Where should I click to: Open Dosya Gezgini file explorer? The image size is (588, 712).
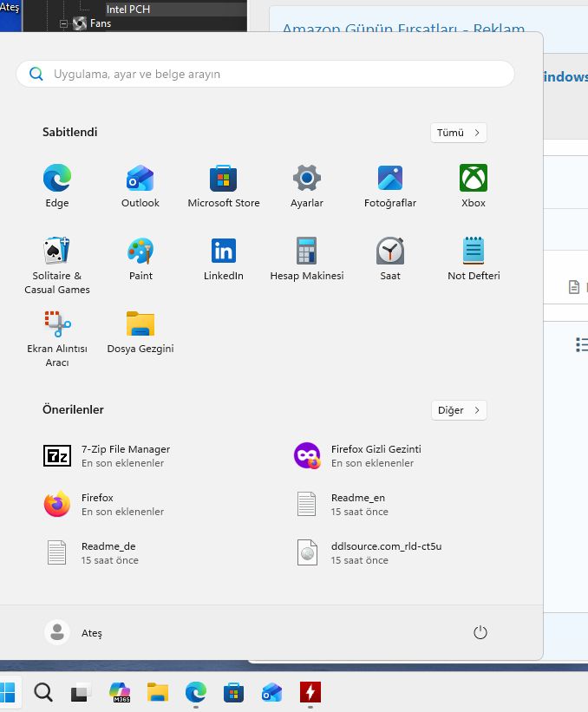140,332
